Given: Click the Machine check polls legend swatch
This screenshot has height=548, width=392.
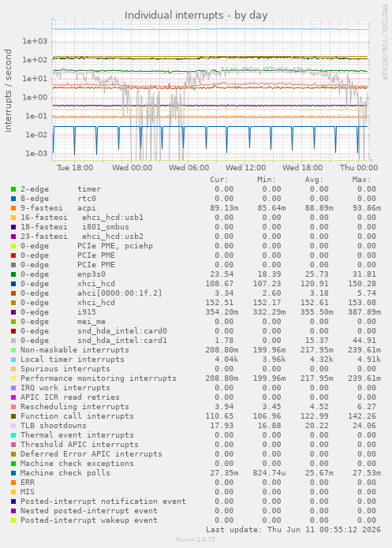Looking at the screenshot, I should pyautogui.click(x=13, y=473).
